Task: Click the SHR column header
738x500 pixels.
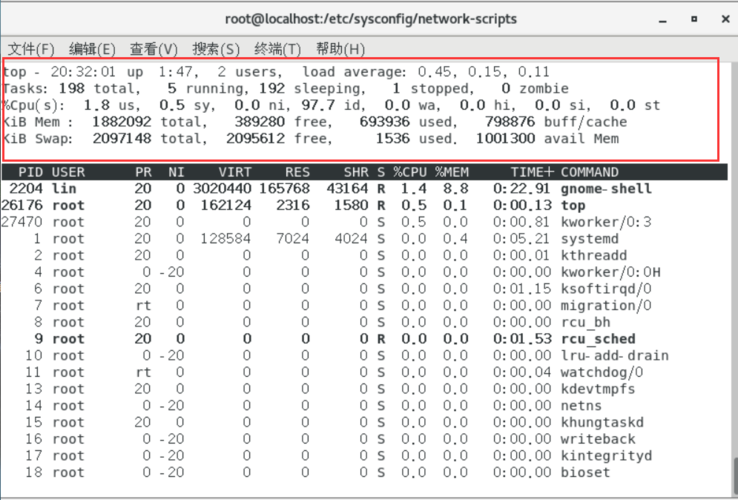Action: 356,172
